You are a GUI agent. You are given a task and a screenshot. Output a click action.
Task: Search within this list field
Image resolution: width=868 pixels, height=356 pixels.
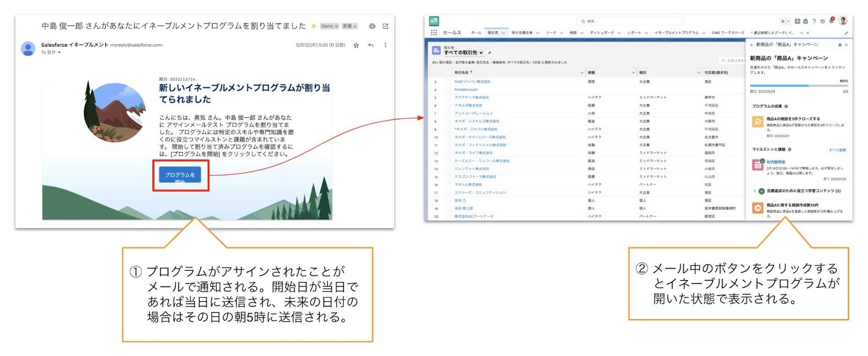click(731, 60)
